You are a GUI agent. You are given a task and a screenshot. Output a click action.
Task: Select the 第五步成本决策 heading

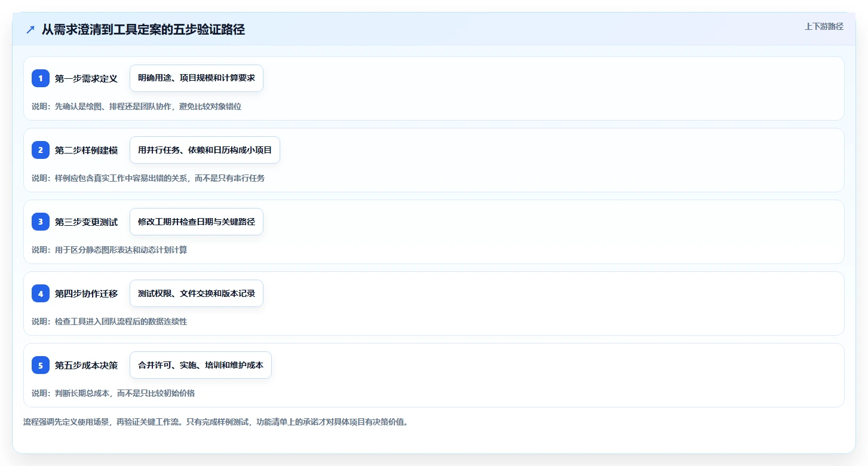point(86,365)
